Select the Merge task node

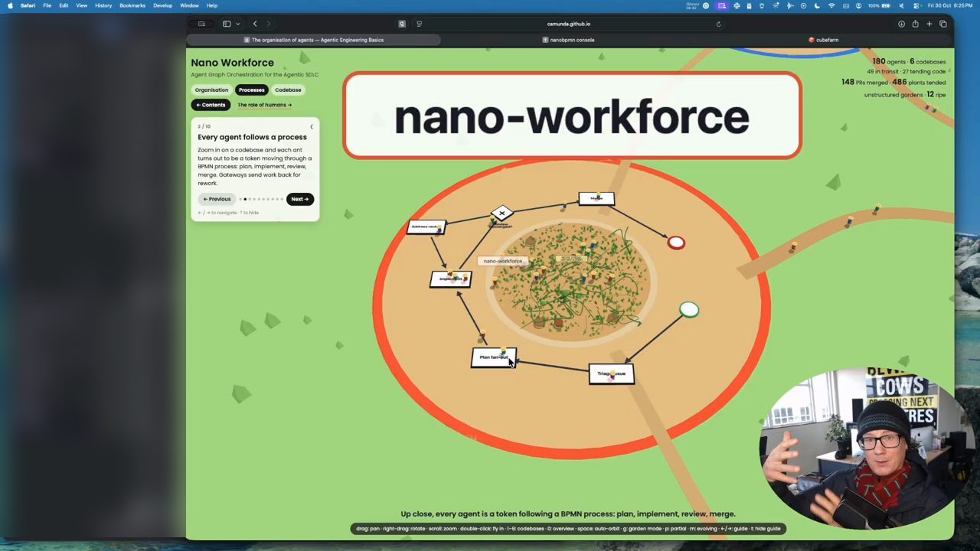pyautogui.click(x=596, y=198)
